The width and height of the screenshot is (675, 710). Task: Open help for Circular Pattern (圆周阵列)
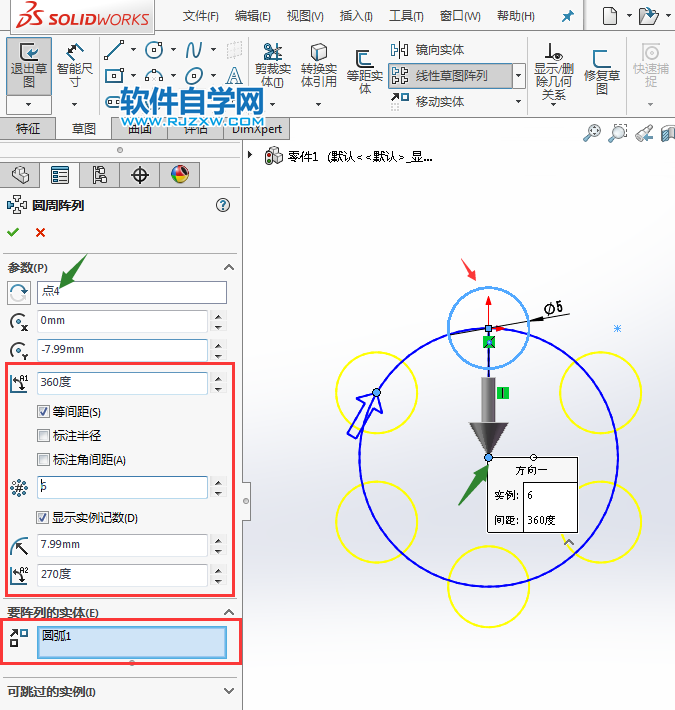click(223, 205)
